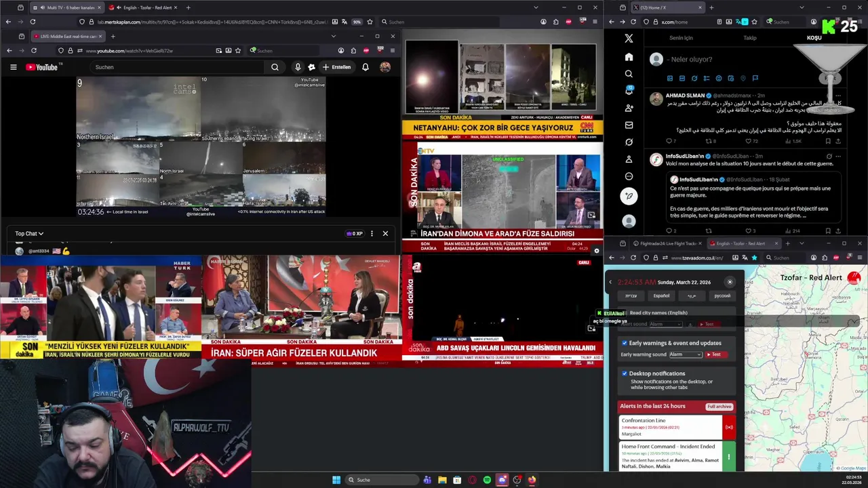Close the YouTube live chat panel
This screenshot has width=868, height=488.
(385, 234)
